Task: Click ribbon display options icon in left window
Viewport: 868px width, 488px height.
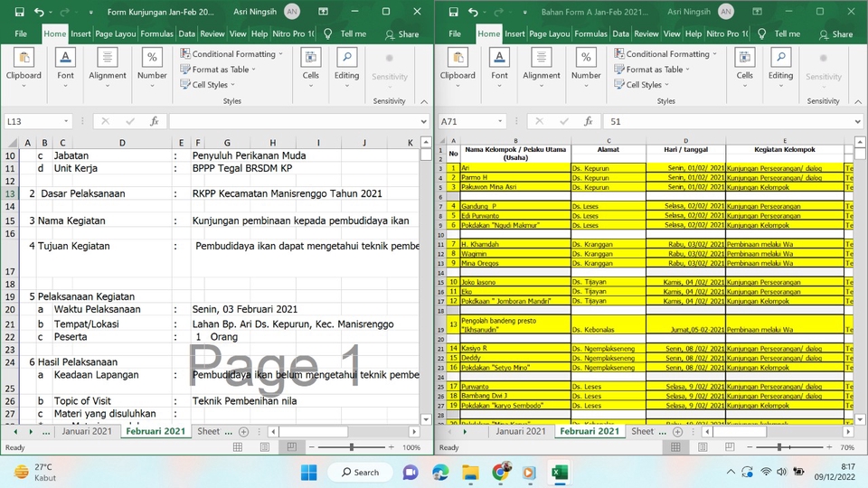Action: pyautogui.click(x=324, y=12)
